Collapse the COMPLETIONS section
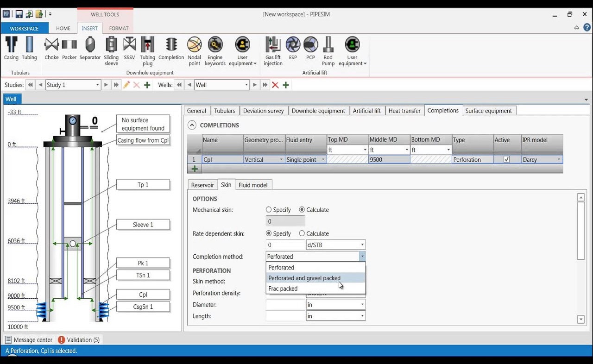Viewport: 593px width, 364px height. pyautogui.click(x=192, y=125)
